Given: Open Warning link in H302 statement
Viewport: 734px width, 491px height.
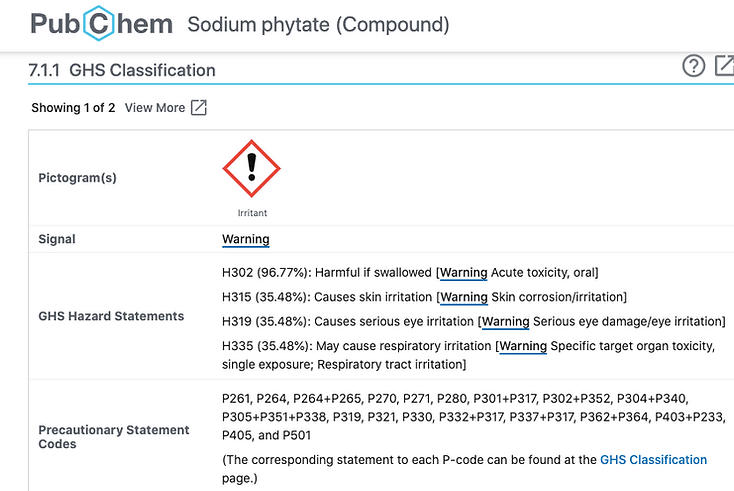Looking at the screenshot, I should (464, 273).
